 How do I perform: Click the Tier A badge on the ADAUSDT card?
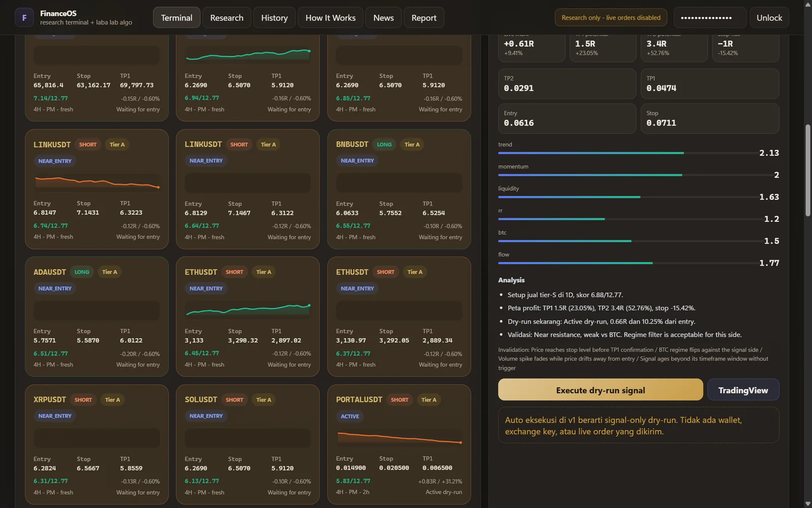pos(110,272)
